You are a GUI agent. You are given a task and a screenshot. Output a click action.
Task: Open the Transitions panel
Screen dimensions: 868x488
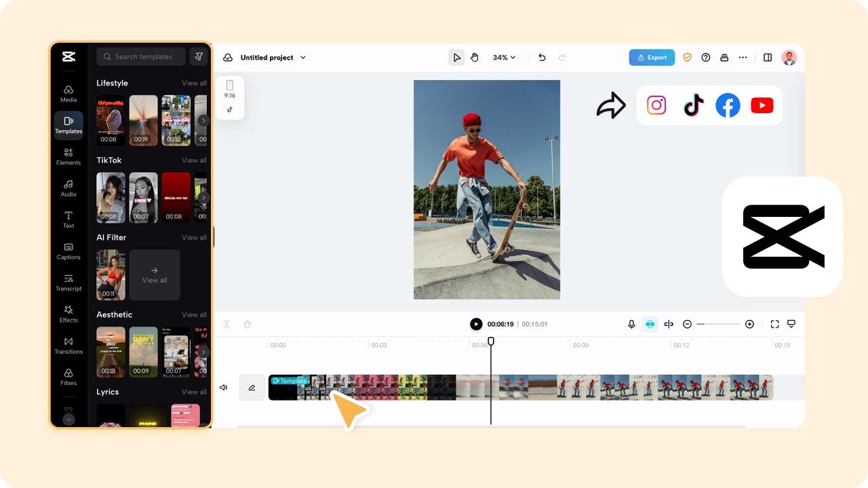68,346
